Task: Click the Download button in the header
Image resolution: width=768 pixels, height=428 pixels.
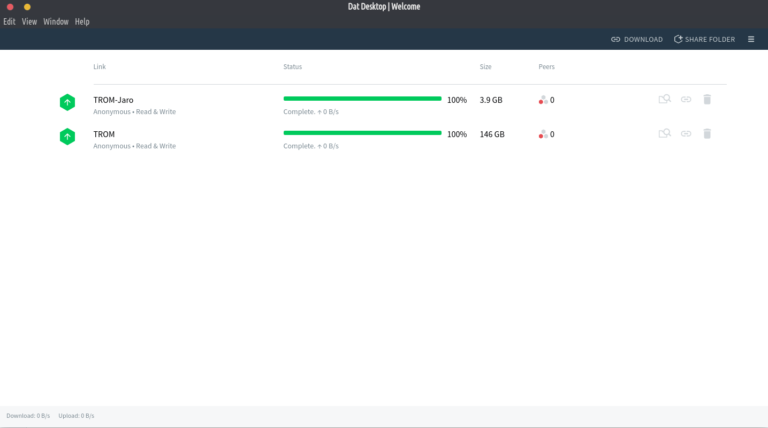Action: pos(637,39)
